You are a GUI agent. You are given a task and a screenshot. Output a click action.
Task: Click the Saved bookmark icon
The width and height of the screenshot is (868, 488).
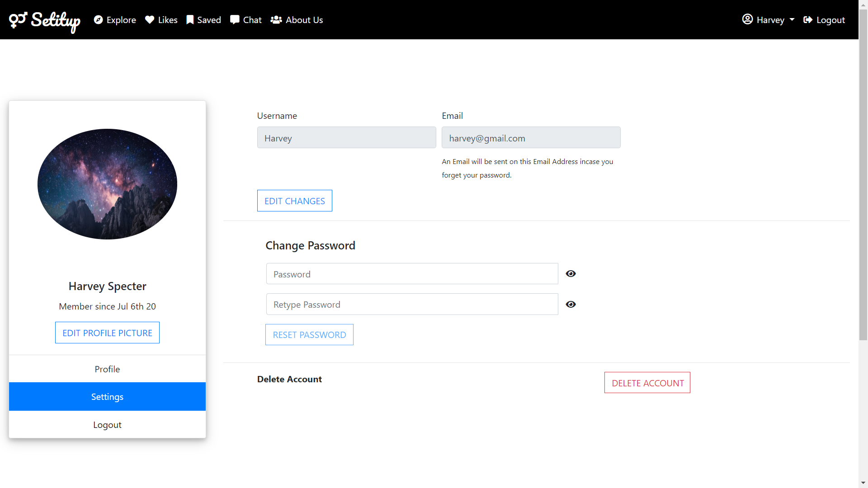tap(190, 20)
